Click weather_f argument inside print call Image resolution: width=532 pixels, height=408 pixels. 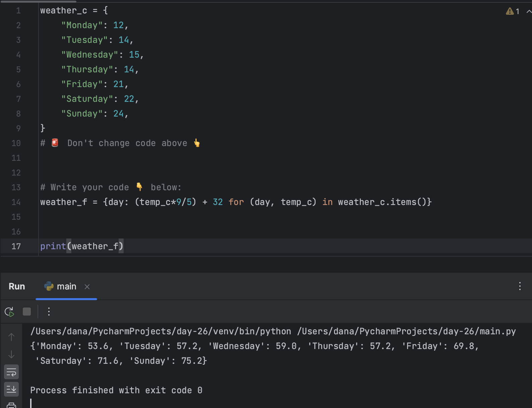click(x=95, y=247)
